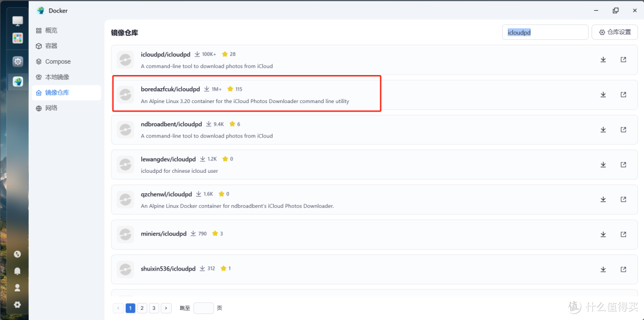
Task: Open miniers/icloudpd external link icon
Action: (623, 234)
